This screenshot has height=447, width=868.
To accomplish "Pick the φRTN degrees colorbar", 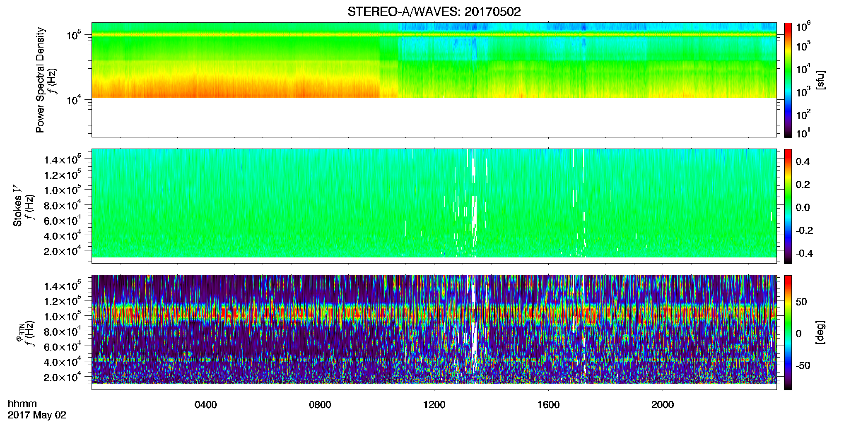I will [x=788, y=332].
